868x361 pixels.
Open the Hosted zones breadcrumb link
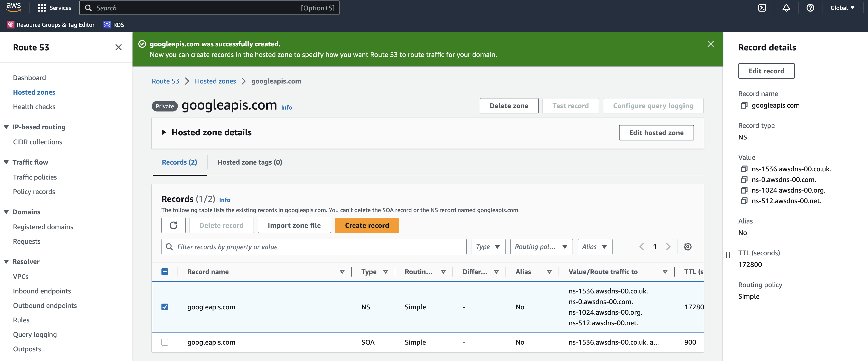[x=215, y=81]
